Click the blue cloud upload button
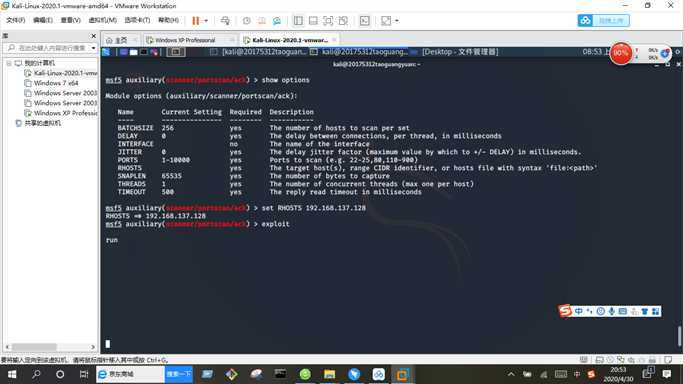 603,20
